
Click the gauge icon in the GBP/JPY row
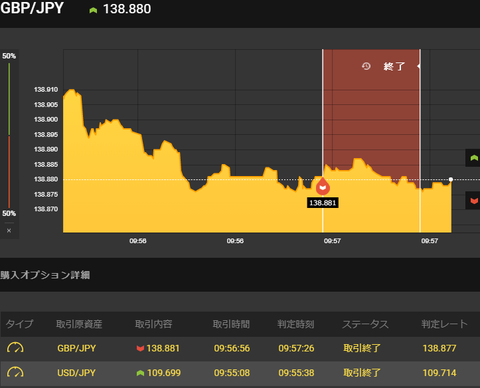coord(15,348)
